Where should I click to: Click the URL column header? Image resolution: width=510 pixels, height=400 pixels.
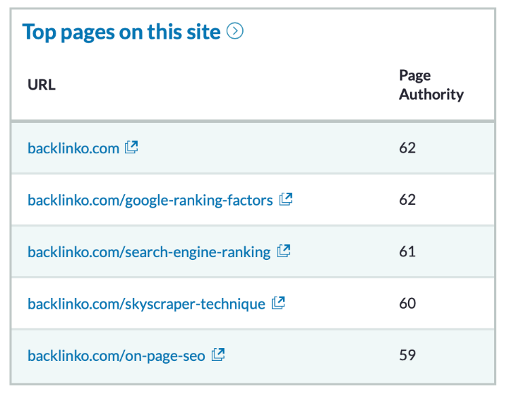pyautogui.click(x=41, y=85)
